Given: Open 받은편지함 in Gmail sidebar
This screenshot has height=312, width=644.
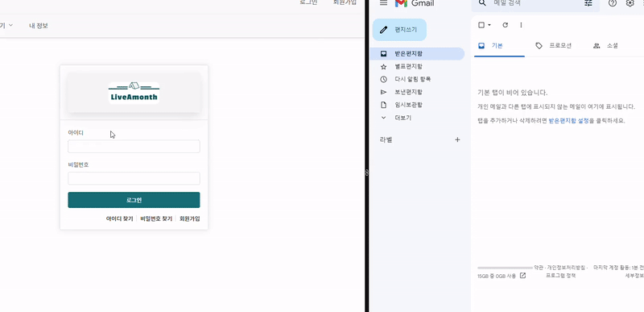Looking at the screenshot, I should point(418,53).
